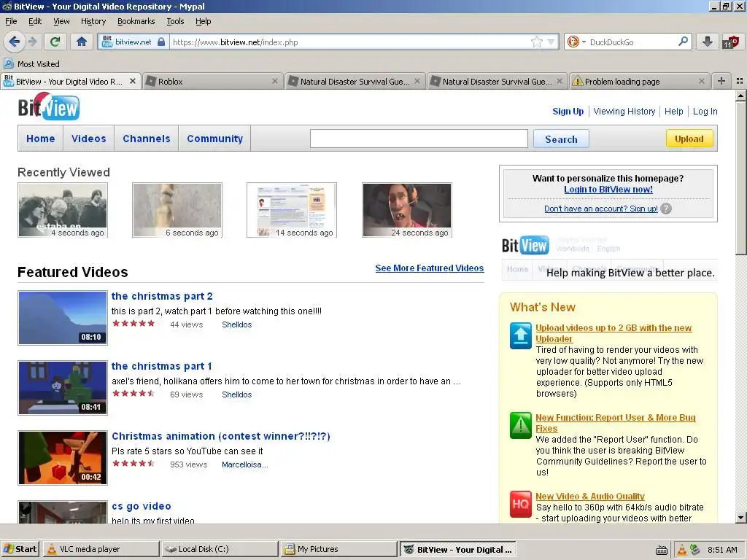Open My Pictures from the taskbar

(338, 549)
